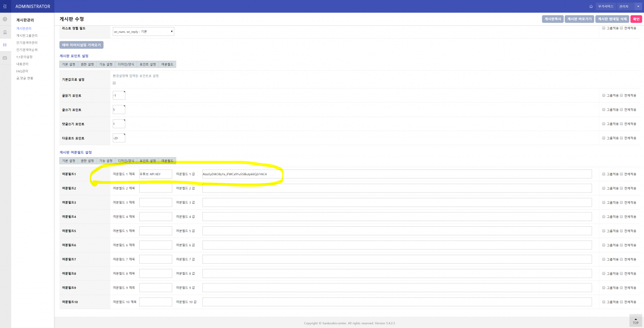The image size is (644, 328).
Task: Toggle the sidebar collapse menu icon
Action: pos(5,6)
